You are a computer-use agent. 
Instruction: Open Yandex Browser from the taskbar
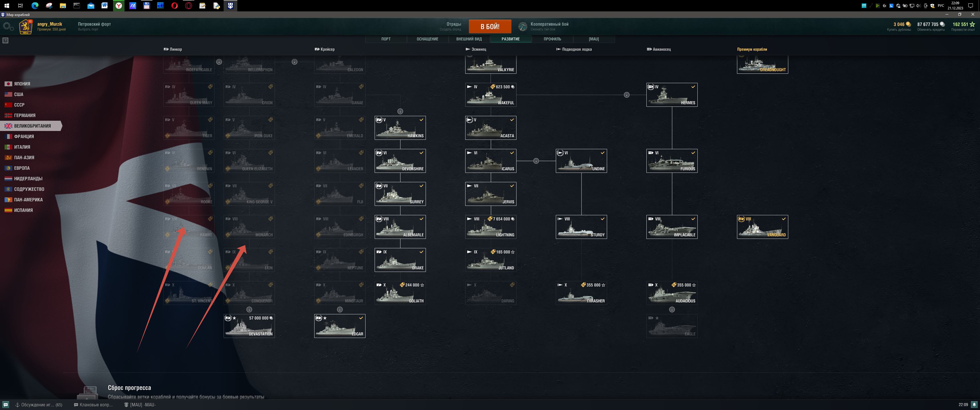[x=119, y=5]
